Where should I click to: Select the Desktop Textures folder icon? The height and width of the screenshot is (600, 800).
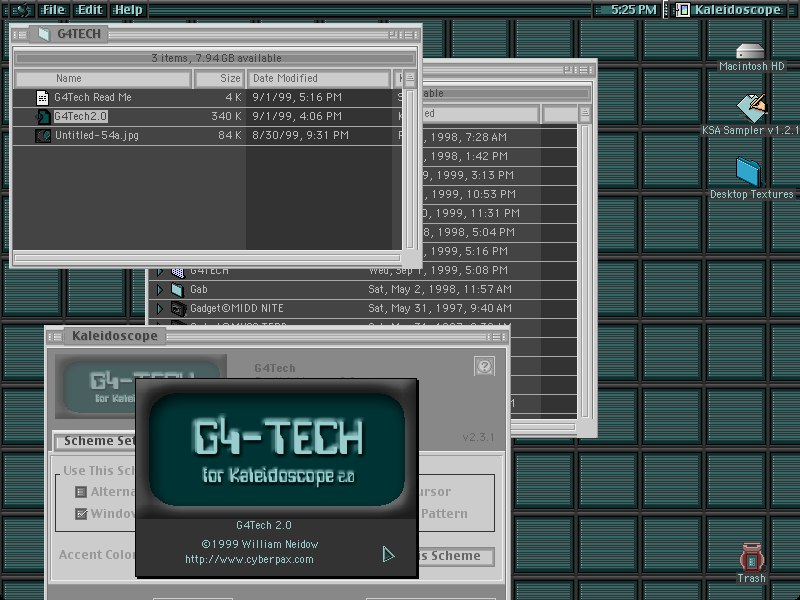749,172
